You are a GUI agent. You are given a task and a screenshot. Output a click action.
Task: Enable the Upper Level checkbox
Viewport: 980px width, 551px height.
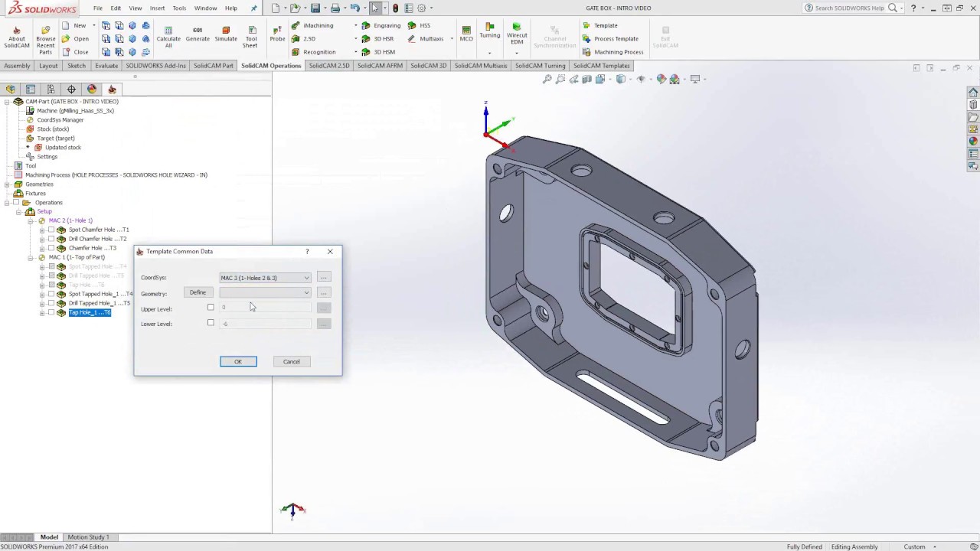[211, 308]
